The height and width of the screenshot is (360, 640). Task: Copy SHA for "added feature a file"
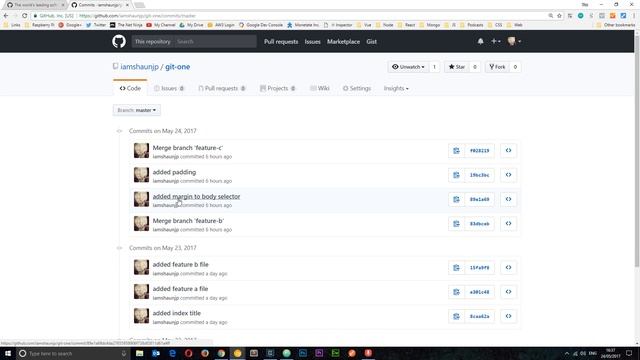(x=456, y=292)
